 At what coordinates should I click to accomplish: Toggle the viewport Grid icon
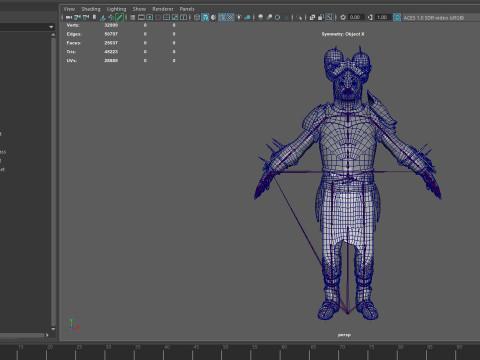[132, 17]
